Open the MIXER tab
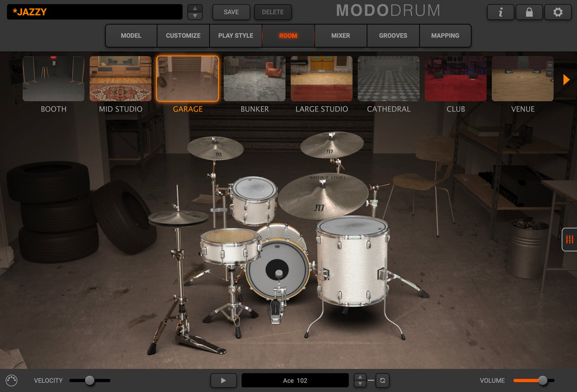 [340, 36]
